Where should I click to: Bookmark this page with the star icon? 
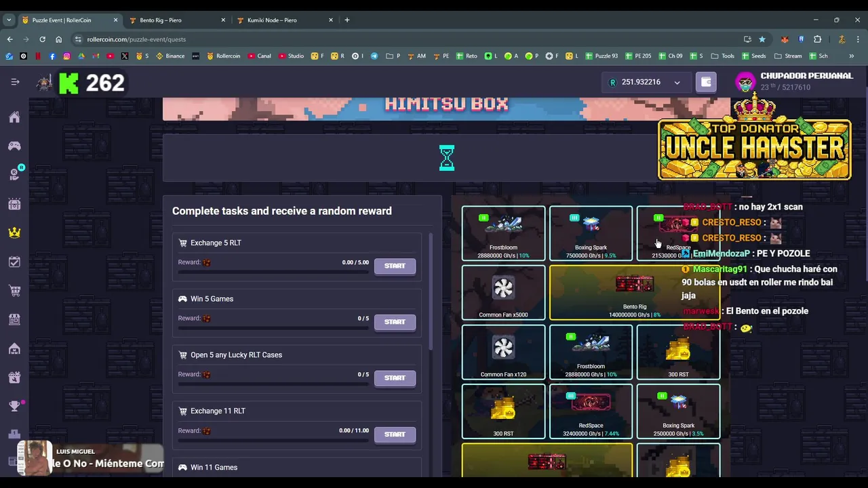[762, 39]
